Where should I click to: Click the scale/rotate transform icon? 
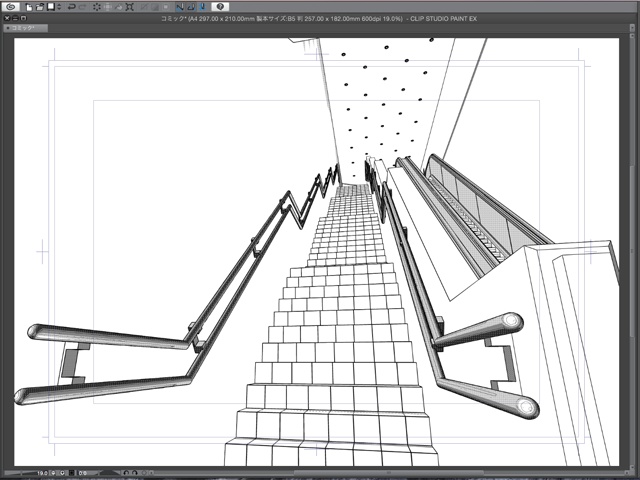click(x=130, y=7)
